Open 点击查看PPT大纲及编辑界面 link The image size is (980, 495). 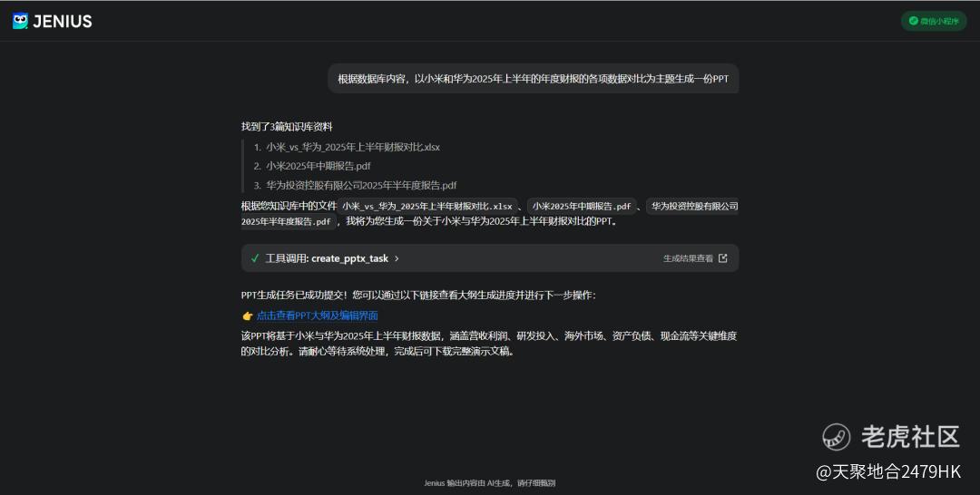pyautogui.click(x=317, y=315)
